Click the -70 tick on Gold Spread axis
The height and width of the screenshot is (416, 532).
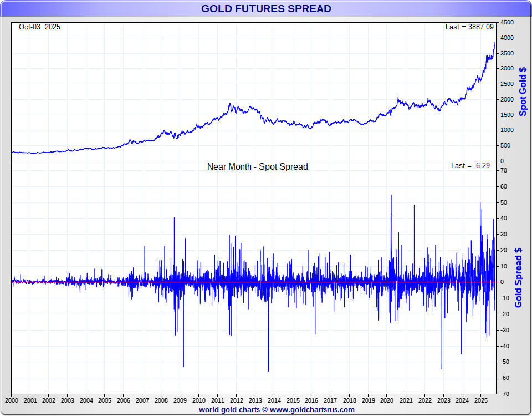[505, 394]
